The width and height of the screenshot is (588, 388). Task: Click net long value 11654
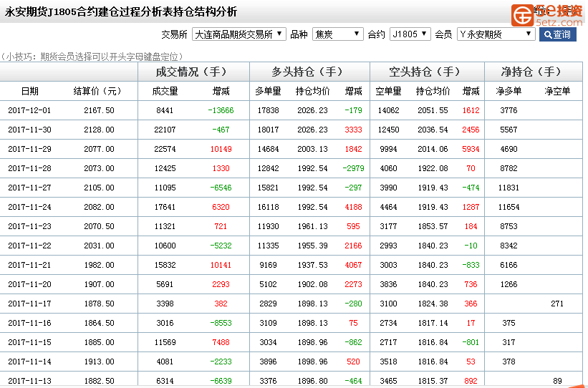pos(509,207)
